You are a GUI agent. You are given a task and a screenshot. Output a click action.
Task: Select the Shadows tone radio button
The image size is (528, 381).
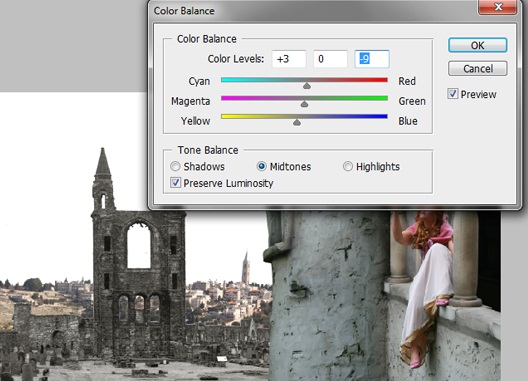(x=175, y=166)
